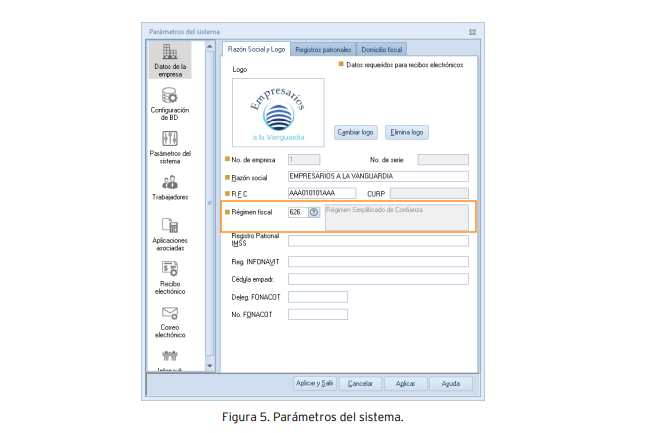Screen dimensions: 669x433
Task: Switch to Domicilio fiscal tab
Action: point(381,49)
